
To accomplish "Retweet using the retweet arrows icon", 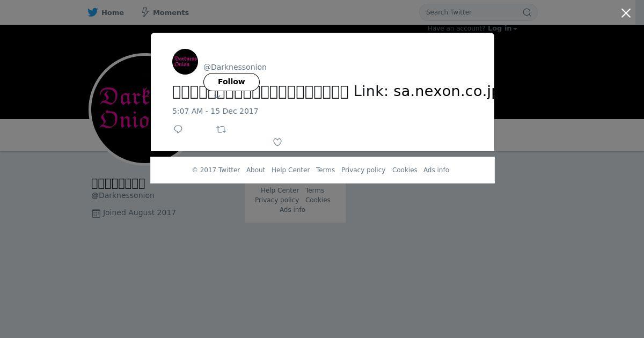I will [221, 129].
